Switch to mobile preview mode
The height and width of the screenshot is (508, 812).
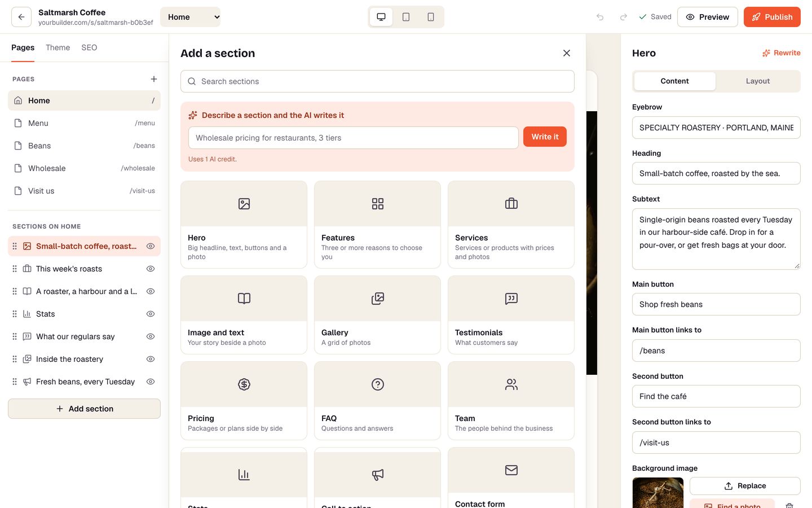pyautogui.click(x=431, y=17)
